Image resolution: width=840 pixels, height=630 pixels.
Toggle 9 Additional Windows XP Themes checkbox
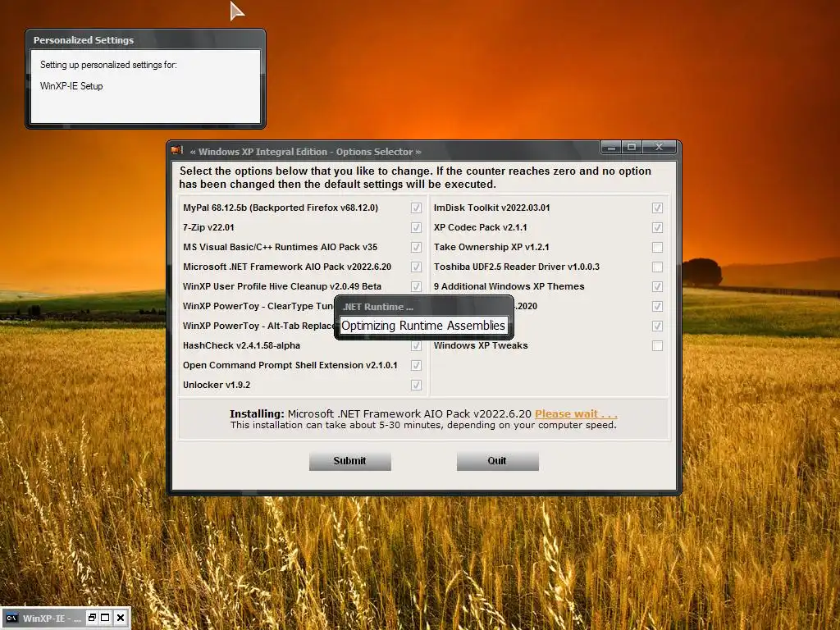[x=657, y=286]
